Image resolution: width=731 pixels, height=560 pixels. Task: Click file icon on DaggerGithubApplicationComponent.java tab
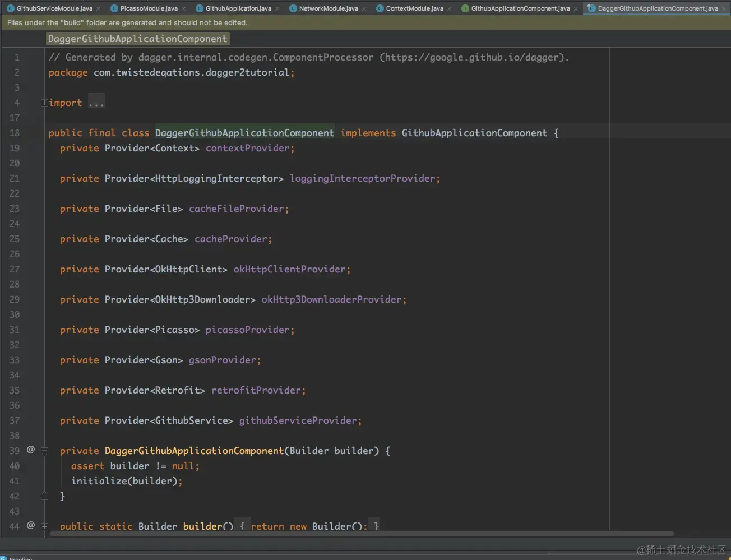pyautogui.click(x=591, y=8)
